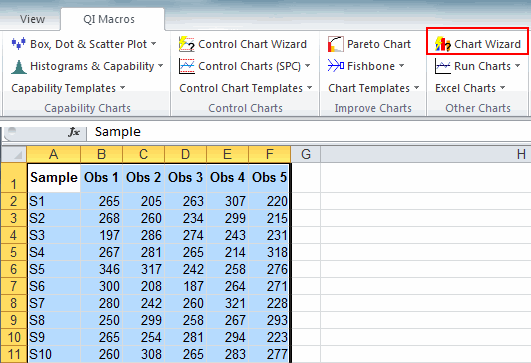The width and height of the screenshot is (531, 363).
Task: Open the Excel Charts dropdown
Action: [x=470, y=88]
